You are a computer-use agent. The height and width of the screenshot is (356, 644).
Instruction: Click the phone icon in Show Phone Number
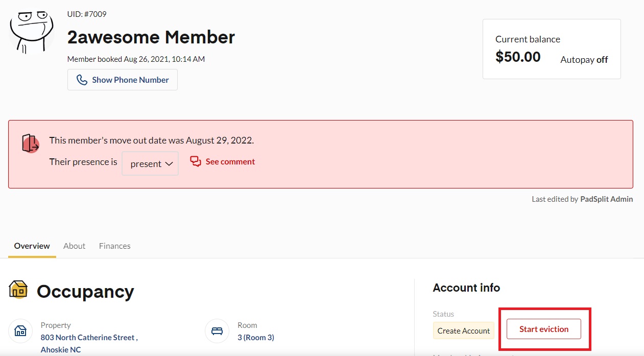[82, 80]
